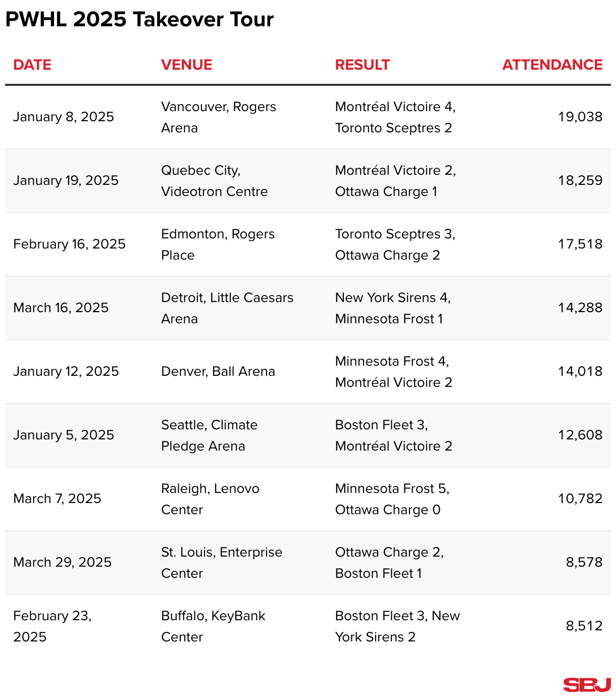Select the Denver, Ball Arena venue cell
Screen dimensions: 616x697
coord(218,372)
